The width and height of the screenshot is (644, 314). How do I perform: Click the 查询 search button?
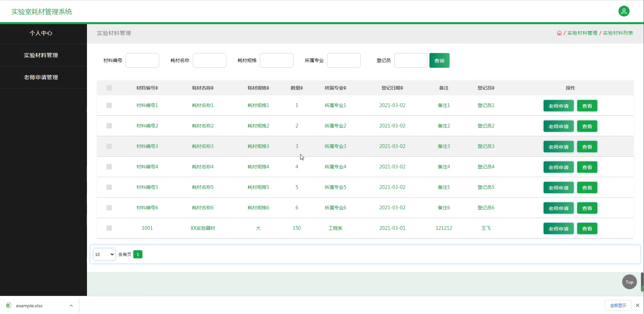pyautogui.click(x=439, y=60)
